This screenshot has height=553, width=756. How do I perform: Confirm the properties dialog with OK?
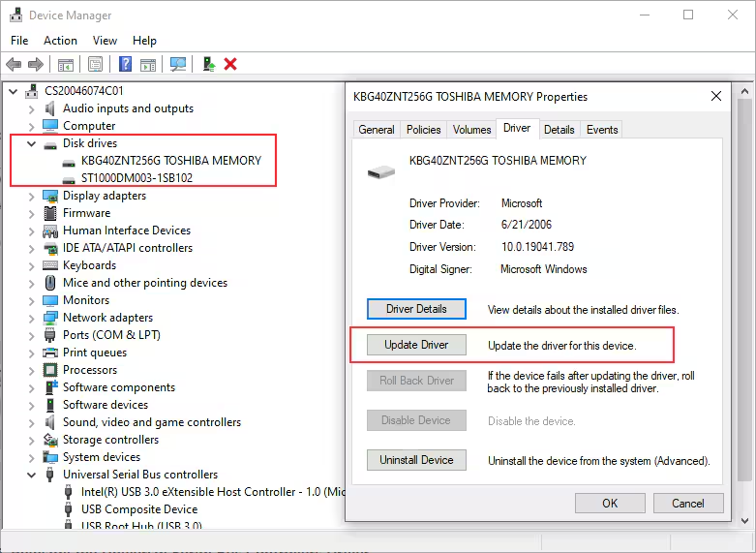610,504
